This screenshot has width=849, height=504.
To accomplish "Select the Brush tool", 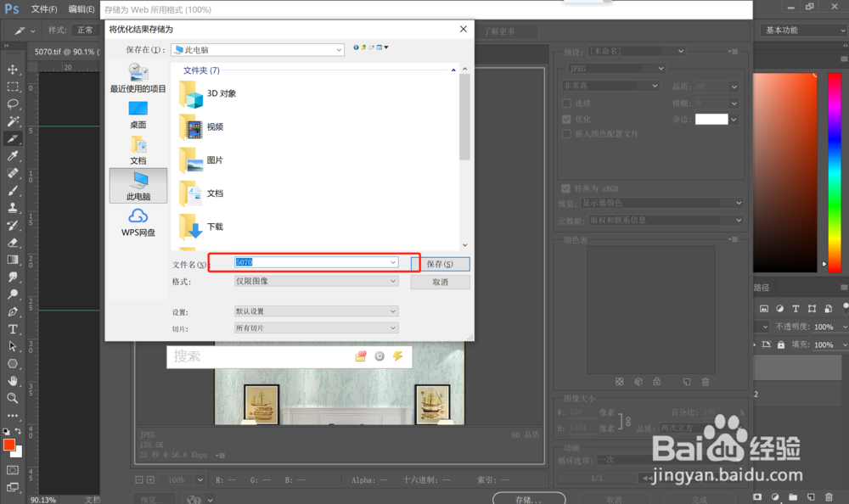I will (x=13, y=191).
